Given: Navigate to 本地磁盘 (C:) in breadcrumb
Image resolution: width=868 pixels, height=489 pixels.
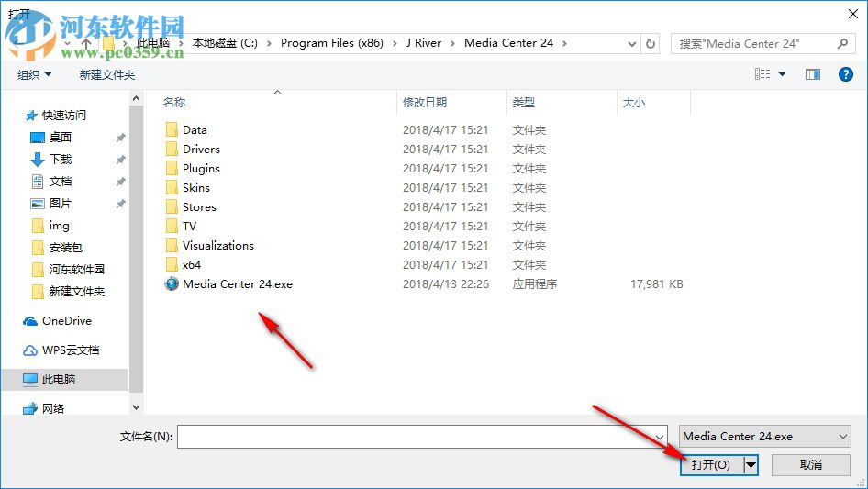Looking at the screenshot, I should [225, 43].
